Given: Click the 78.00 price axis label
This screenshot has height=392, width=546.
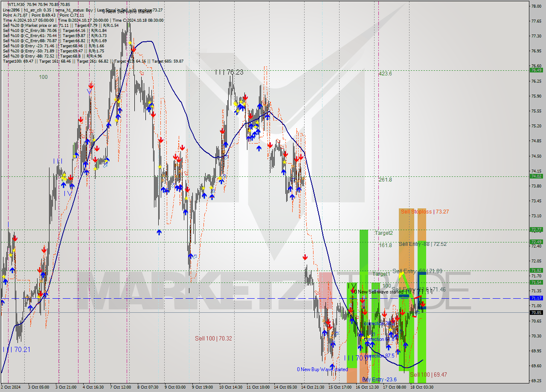Looking at the screenshot, I should click(x=536, y=6).
